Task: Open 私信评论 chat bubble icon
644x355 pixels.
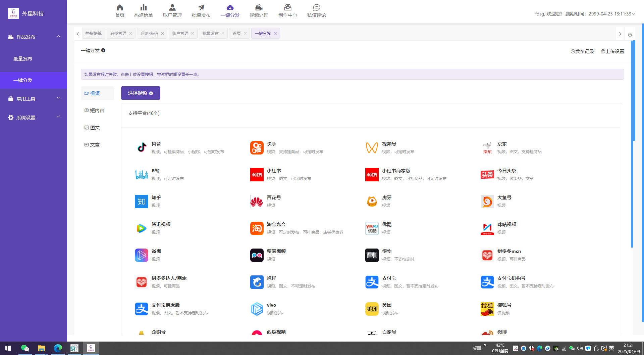Action: tap(316, 8)
